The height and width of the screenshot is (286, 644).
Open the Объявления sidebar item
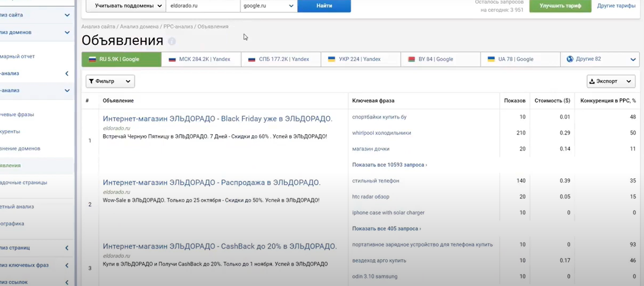[x=10, y=166]
